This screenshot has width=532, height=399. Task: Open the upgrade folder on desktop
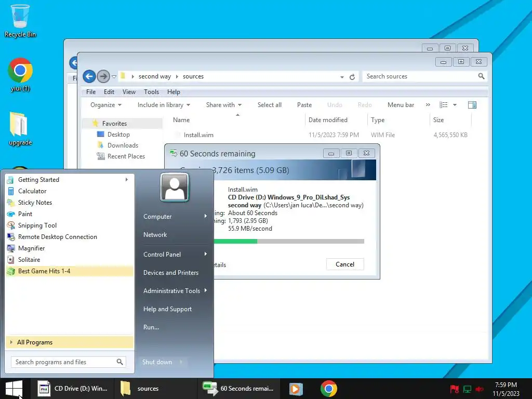click(20, 129)
